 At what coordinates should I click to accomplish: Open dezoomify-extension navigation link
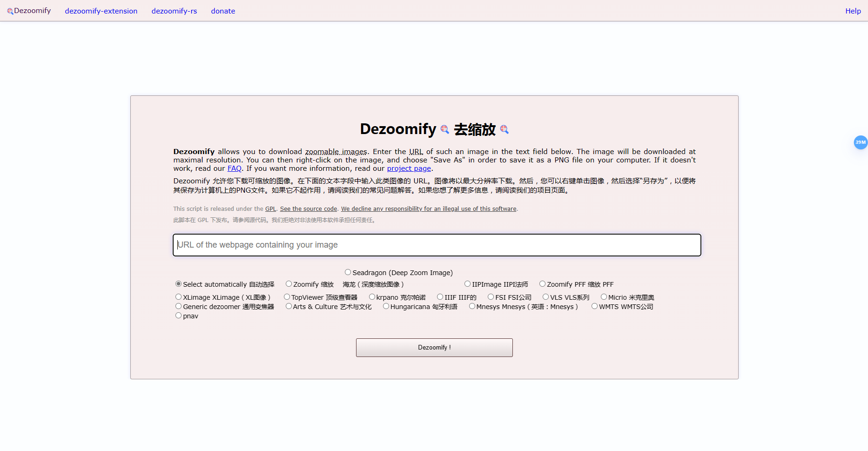point(101,11)
